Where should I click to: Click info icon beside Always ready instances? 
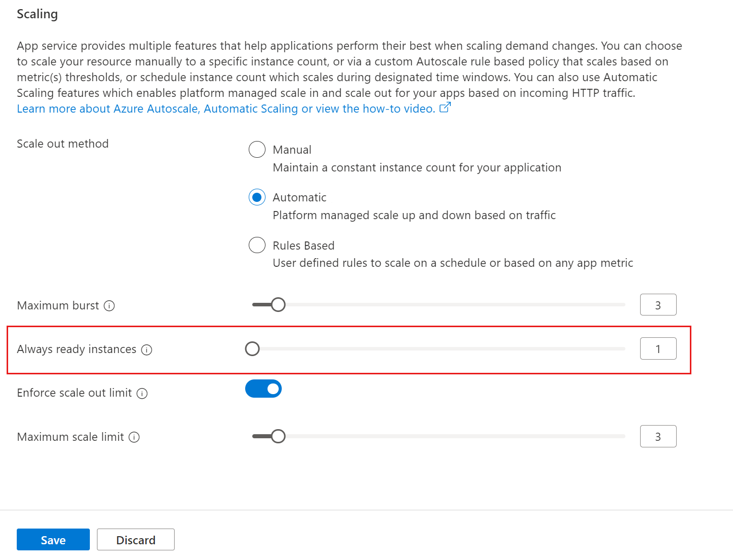click(x=147, y=350)
